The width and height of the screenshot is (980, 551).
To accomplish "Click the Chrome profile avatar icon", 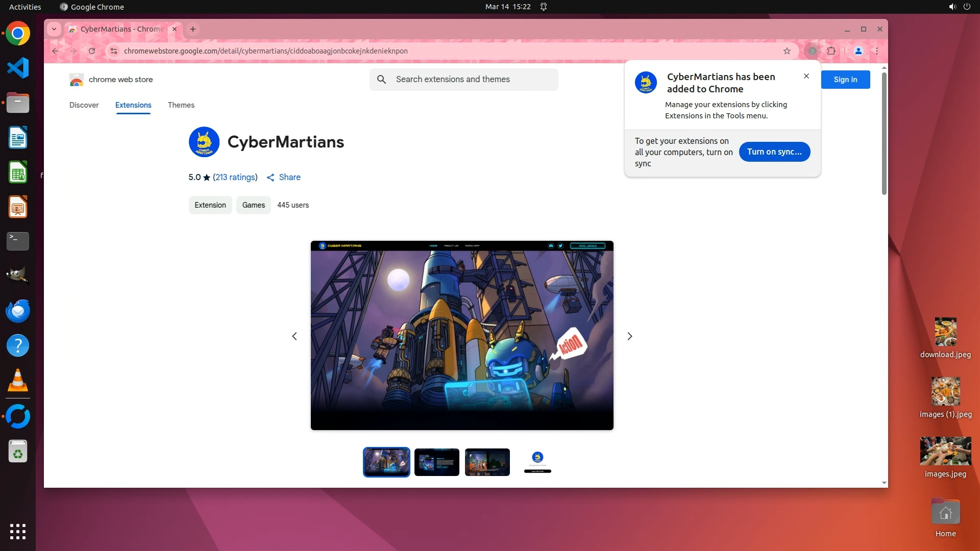I will 859,51.
